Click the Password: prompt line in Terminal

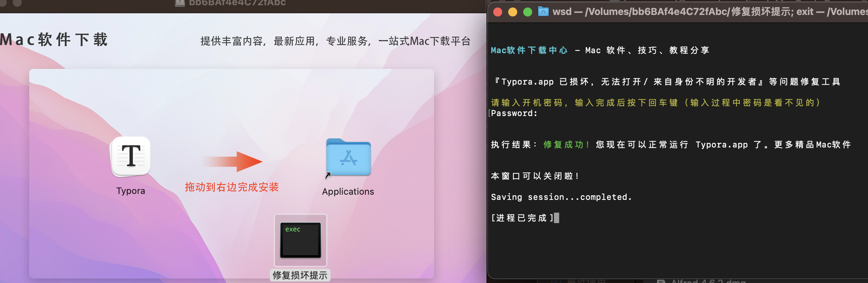point(514,113)
